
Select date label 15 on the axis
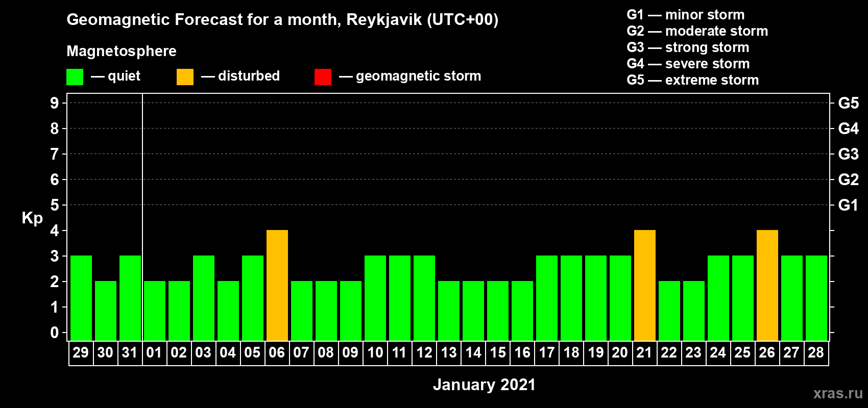tap(498, 353)
